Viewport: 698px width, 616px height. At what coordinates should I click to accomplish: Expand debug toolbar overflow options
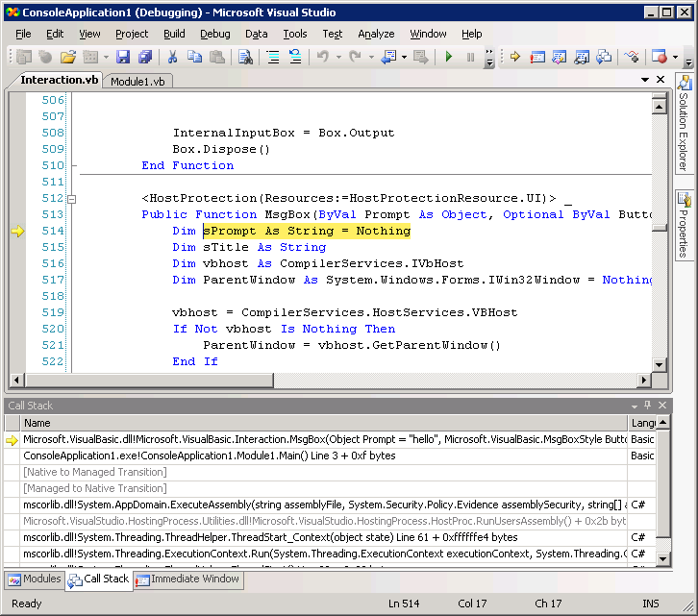[689, 58]
